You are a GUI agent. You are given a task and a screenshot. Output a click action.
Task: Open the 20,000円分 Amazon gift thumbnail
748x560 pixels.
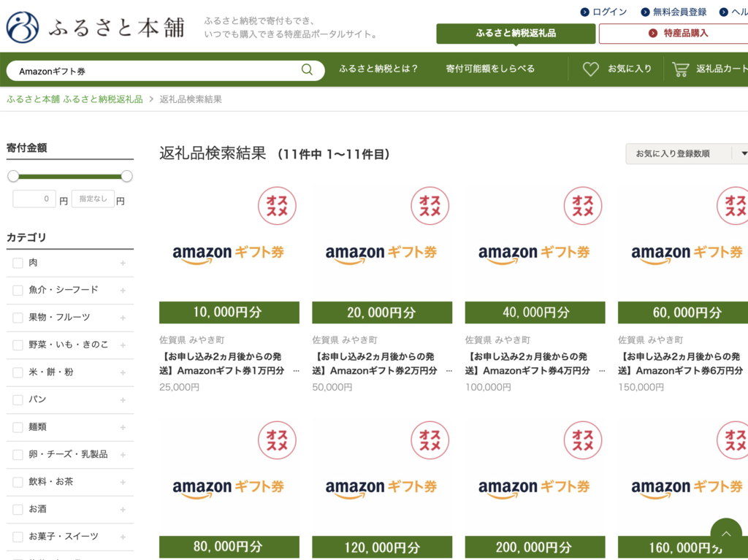(x=382, y=253)
